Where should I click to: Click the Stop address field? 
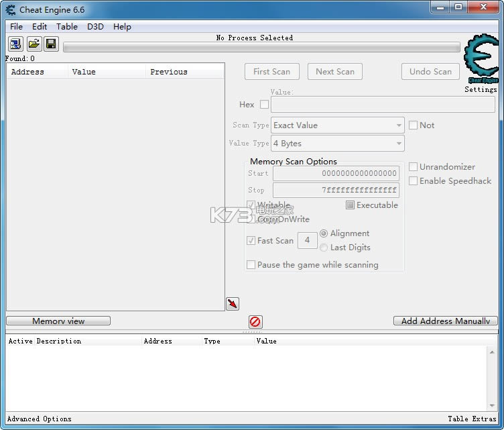point(336,190)
